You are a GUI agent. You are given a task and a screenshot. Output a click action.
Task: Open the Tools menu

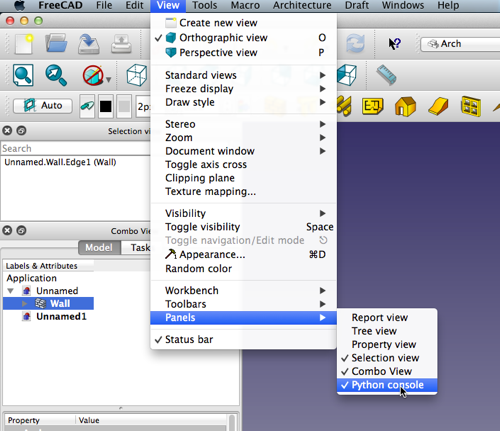205,5
